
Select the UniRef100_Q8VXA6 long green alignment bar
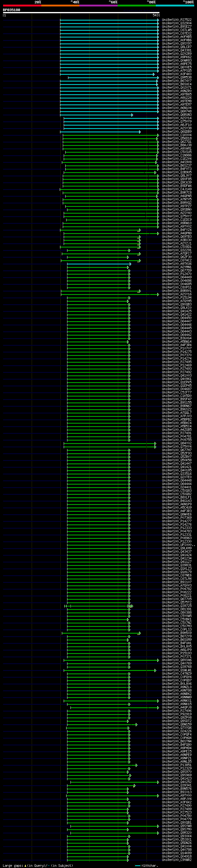(111, 660)
